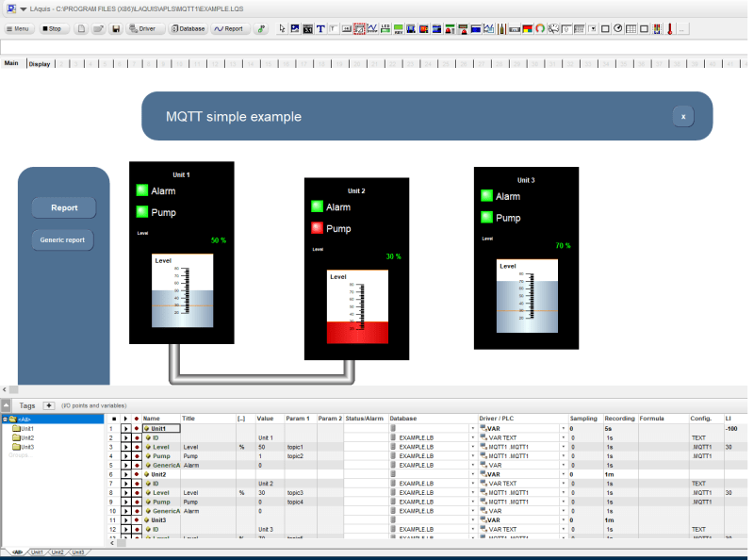Select the image object tool

tap(296, 29)
